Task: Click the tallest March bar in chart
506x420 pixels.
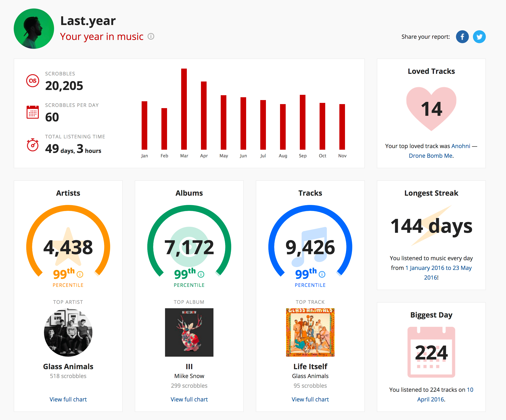Action: pyautogui.click(x=184, y=109)
